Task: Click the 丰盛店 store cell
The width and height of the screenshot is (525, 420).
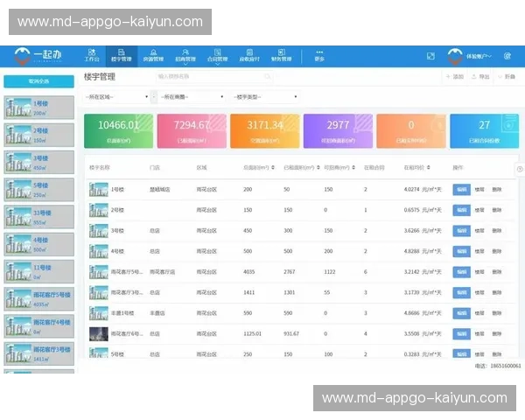Action: point(157,313)
